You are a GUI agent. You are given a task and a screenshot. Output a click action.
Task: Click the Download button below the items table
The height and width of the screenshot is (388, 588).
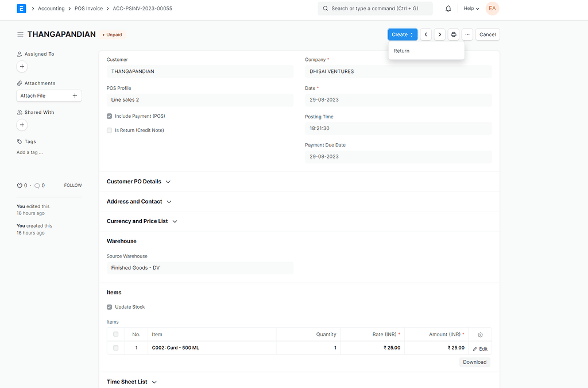474,362
